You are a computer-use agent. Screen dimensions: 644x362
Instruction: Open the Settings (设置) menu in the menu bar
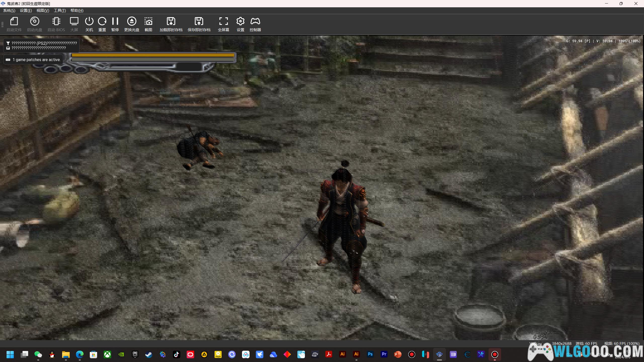(26, 11)
